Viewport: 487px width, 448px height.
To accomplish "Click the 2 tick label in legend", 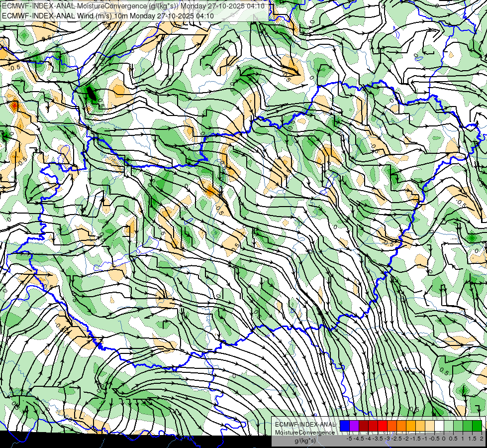I will [482, 439].
